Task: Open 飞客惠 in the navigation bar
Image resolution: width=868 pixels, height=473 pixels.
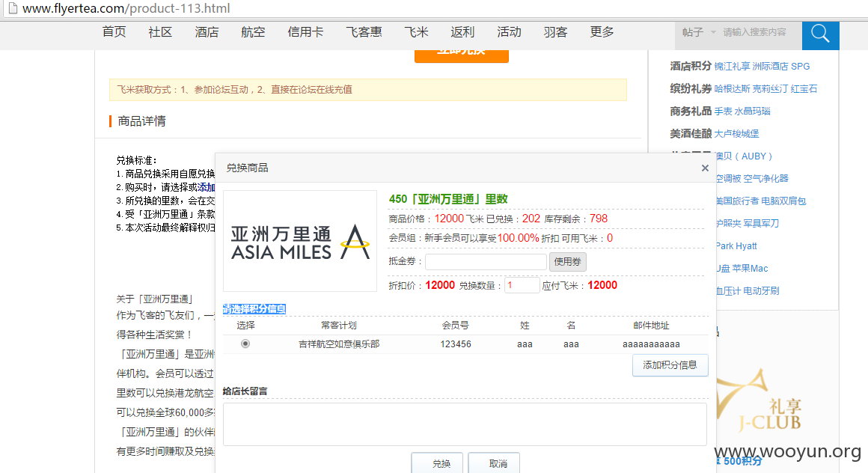Action: 364,31
